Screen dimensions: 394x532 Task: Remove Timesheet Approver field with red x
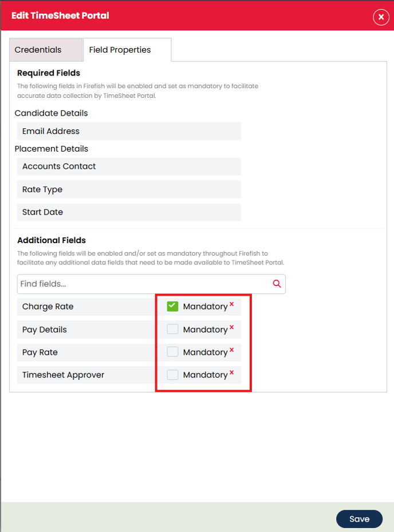232,372
